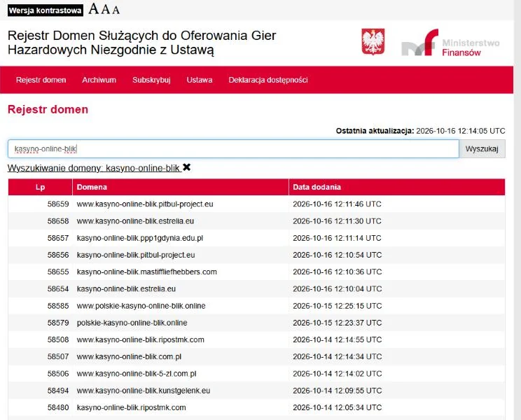Select domain www.kasyno-online-blik.ripostmk.com
Screen dimensions: 521x420
pyautogui.click(x=141, y=339)
